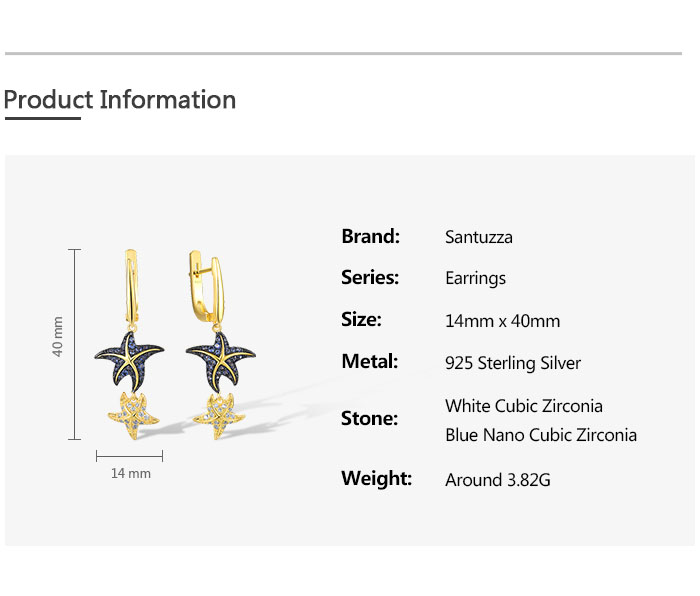The height and width of the screenshot is (596, 700).
Task: Select Blue Nano Cubic Zirconia text
Action: (x=541, y=435)
